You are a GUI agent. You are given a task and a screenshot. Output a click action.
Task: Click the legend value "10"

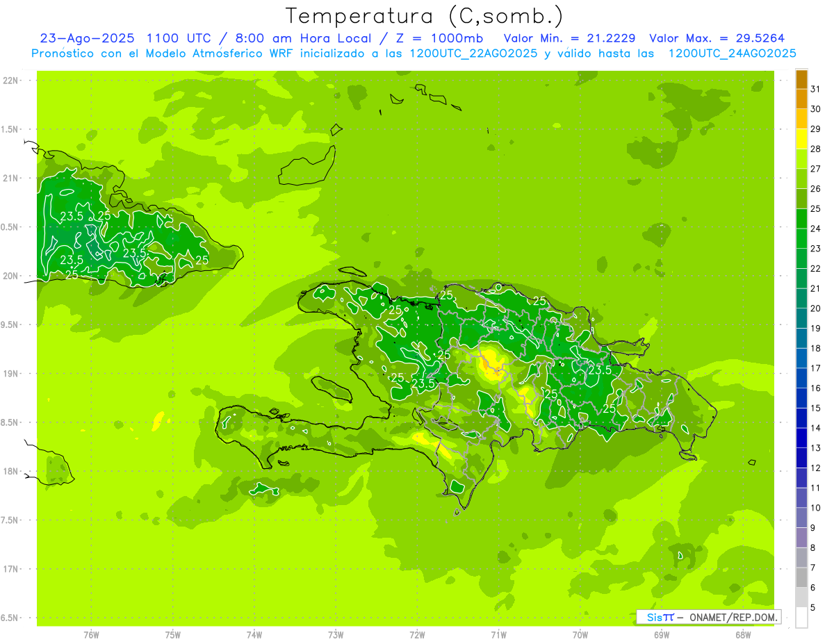816,508
